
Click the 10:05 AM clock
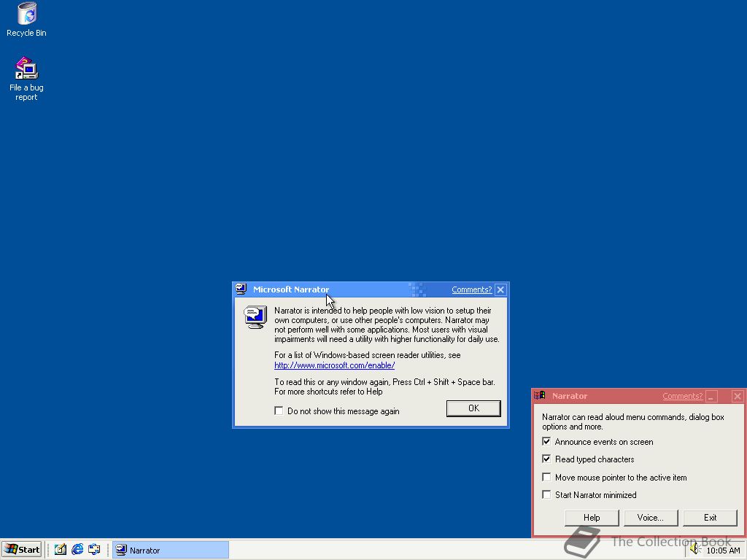pyautogui.click(x=723, y=551)
